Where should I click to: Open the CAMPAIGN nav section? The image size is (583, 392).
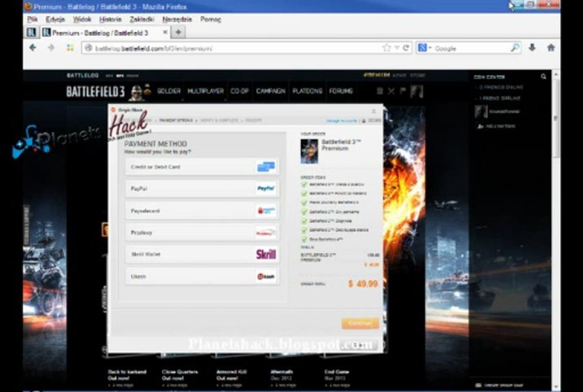click(x=271, y=91)
